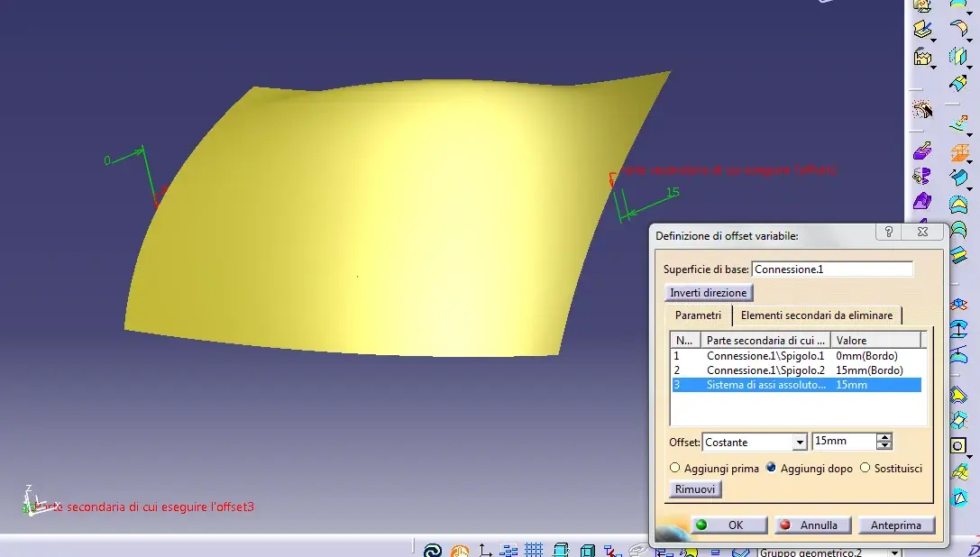Screen dimensions: 980x557
Task: Click the axis system icon in bottom toolbar
Action: 485,550
